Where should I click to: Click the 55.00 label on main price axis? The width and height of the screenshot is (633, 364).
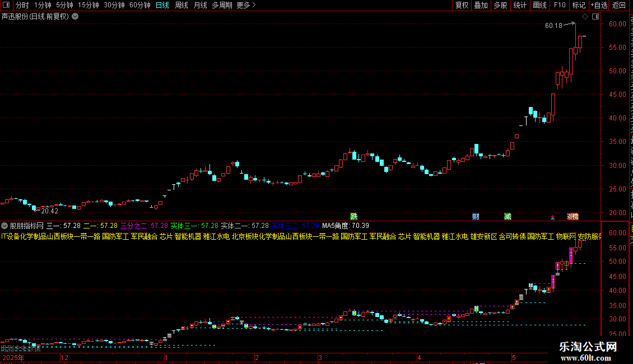coord(618,48)
